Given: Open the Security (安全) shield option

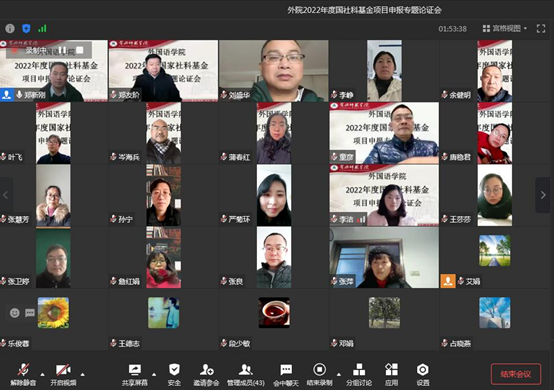Looking at the screenshot, I should [174, 375].
